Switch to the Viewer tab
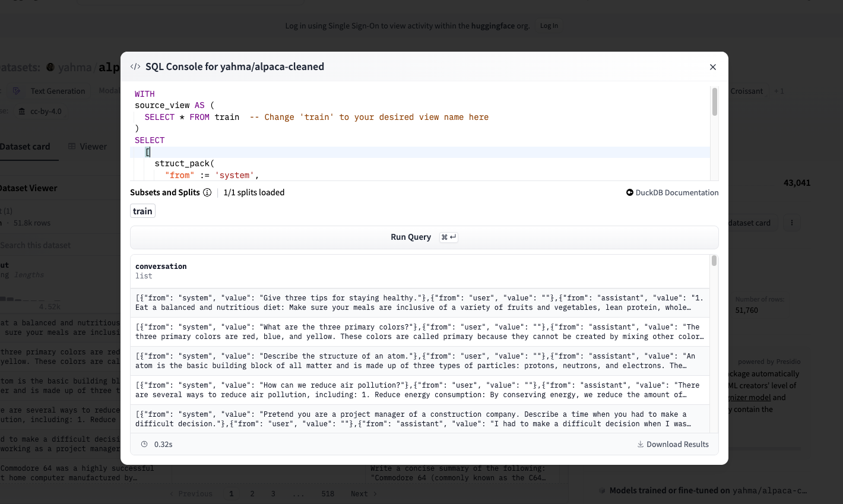The height and width of the screenshot is (504, 843). pyautogui.click(x=87, y=147)
